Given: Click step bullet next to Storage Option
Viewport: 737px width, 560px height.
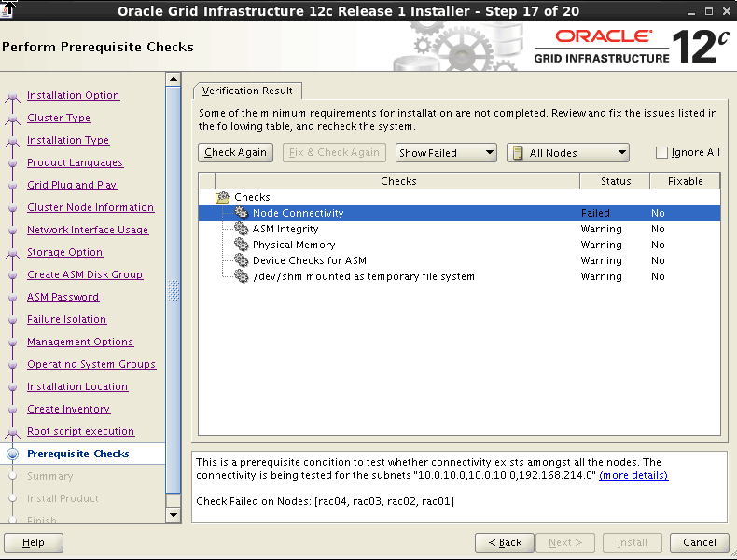Looking at the screenshot, I should (x=13, y=254).
